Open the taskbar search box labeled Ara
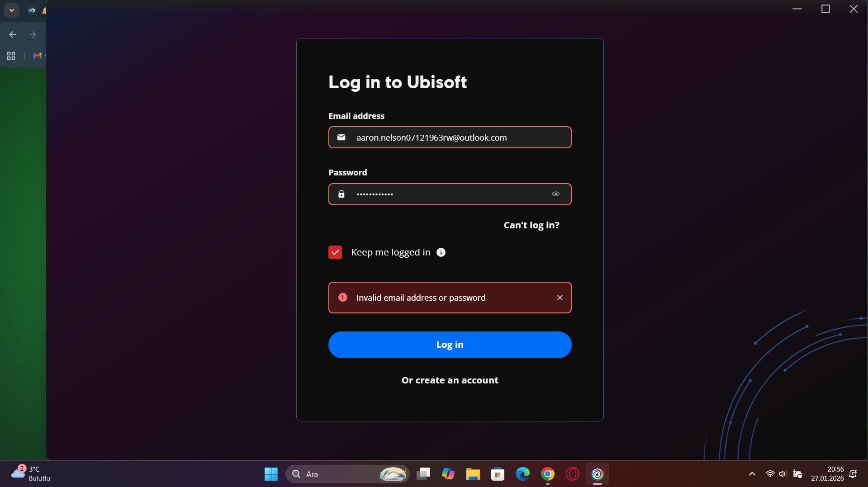868x487 pixels. 347,474
